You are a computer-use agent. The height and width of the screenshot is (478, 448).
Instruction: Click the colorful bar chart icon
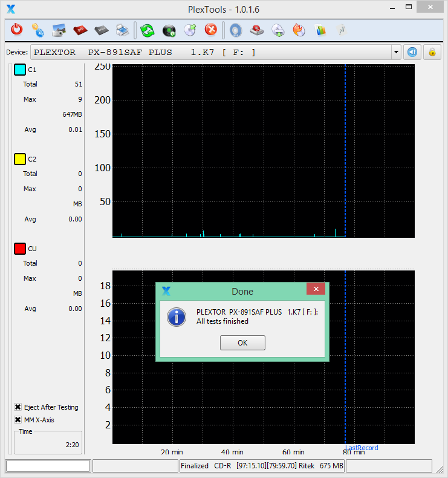click(x=320, y=30)
